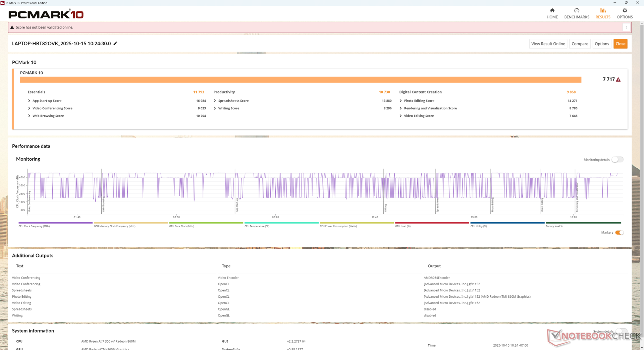
Task: Expand the App Start-up Score row
Action: tap(29, 101)
